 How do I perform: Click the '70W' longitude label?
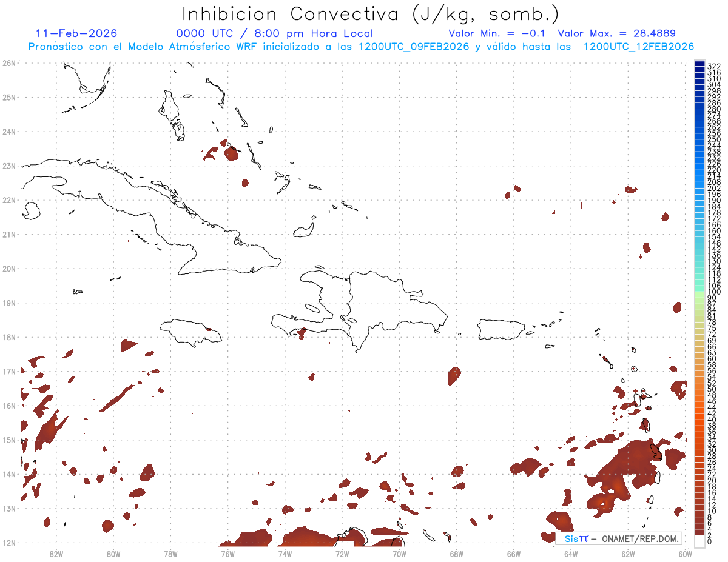pyautogui.click(x=399, y=554)
